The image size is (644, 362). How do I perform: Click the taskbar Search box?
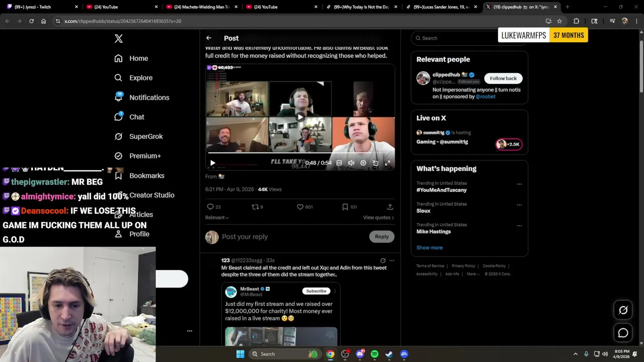284,354
